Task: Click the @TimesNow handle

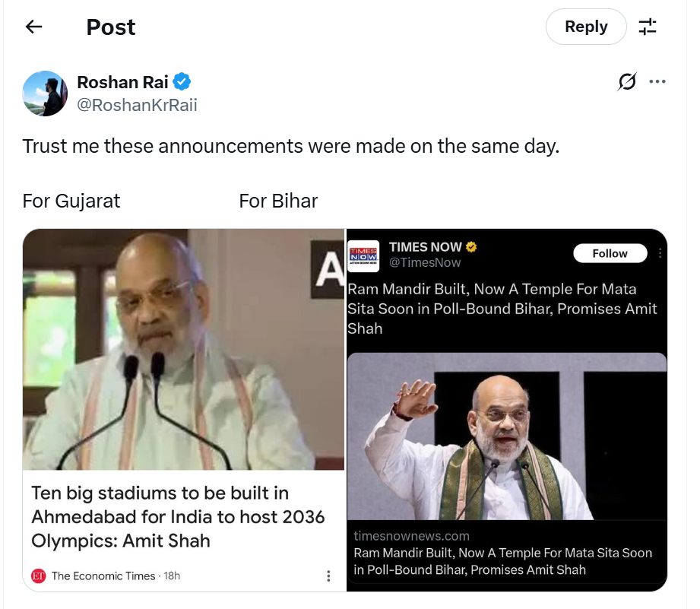Action: coord(425,263)
